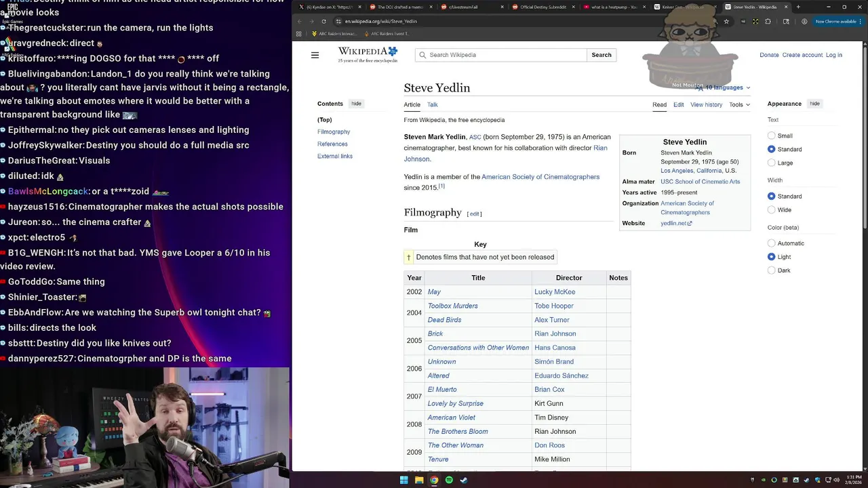Open the View history tab
The height and width of the screenshot is (488, 868).
706,104
